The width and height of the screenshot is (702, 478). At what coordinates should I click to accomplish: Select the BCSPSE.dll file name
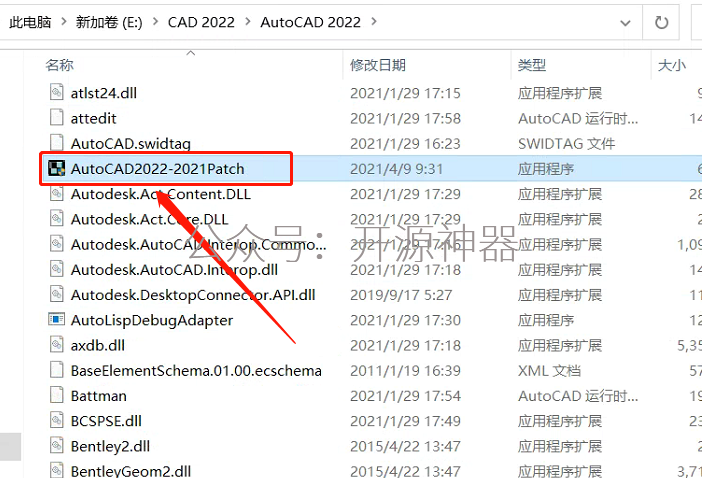coord(106,421)
